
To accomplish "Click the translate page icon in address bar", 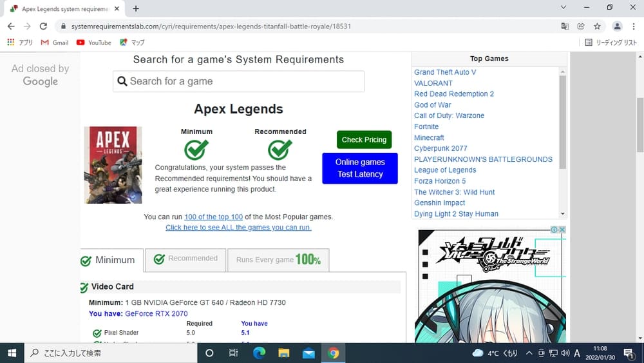I will (x=565, y=26).
